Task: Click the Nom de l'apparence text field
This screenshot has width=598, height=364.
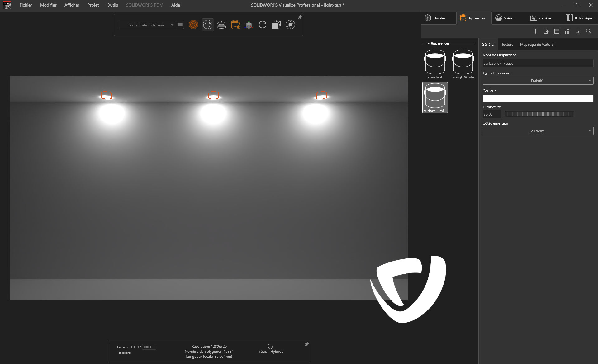Action: click(x=538, y=64)
